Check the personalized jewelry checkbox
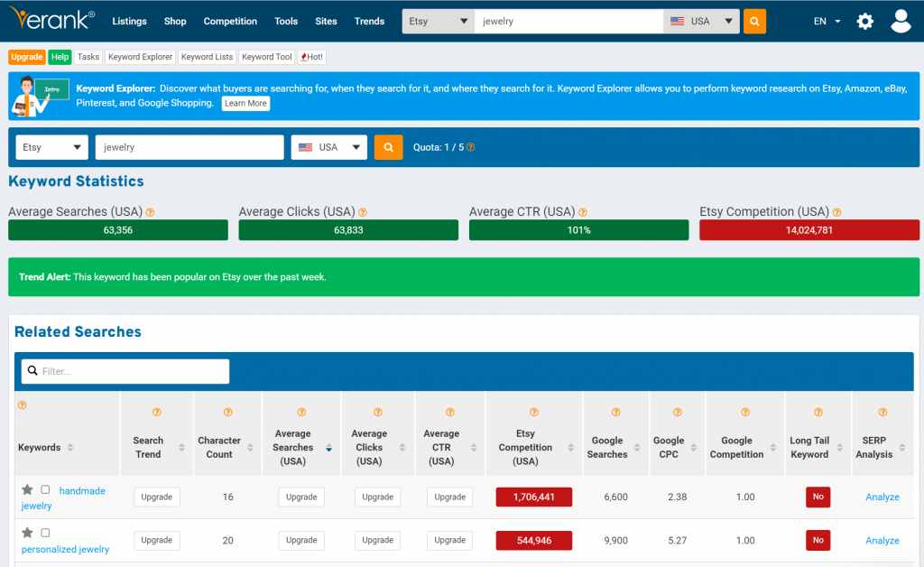924x567 pixels. (x=45, y=533)
